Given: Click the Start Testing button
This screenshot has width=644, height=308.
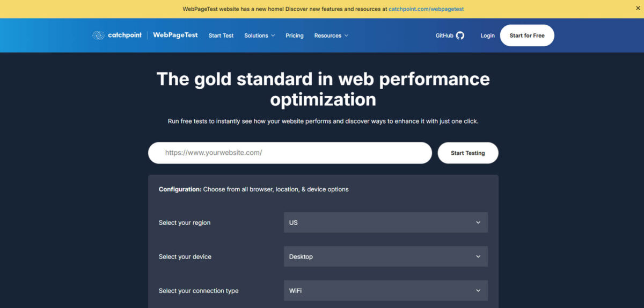Looking at the screenshot, I should coord(468,153).
